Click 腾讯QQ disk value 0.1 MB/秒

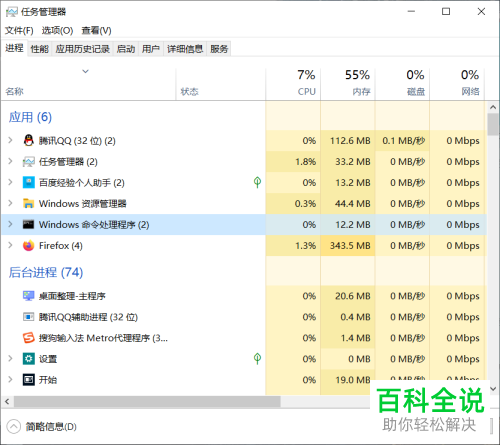click(404, 141)
